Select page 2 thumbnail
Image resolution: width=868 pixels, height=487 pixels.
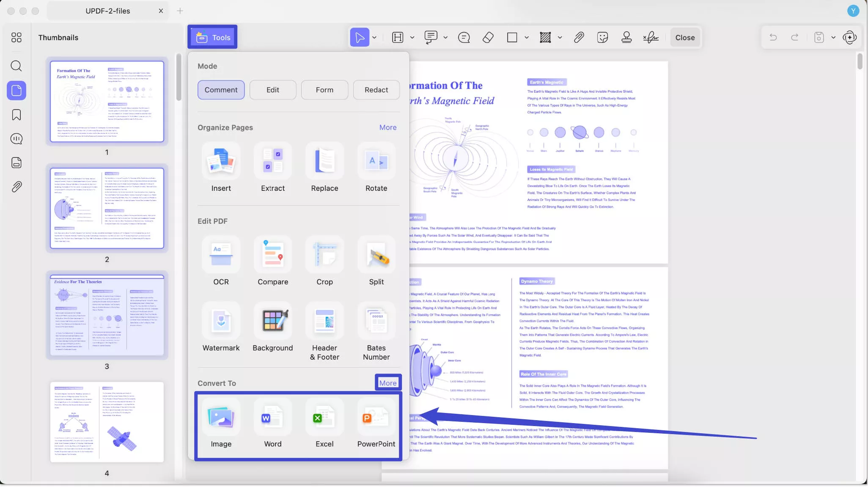[107, 208]
